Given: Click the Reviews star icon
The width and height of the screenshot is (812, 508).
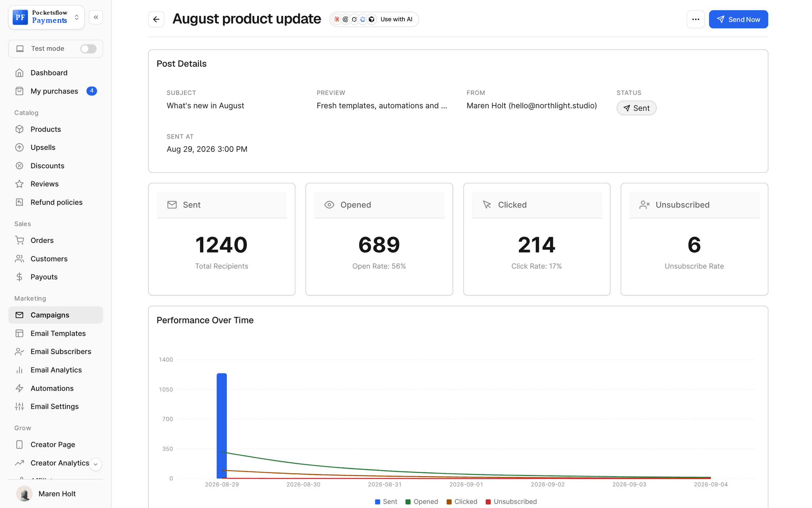Looking at the screenshot, I should click(19, 184).
